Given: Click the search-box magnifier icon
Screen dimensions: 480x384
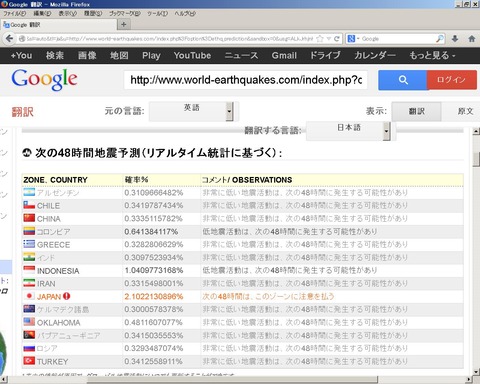Looking at the screenshot, I should 440,39.
